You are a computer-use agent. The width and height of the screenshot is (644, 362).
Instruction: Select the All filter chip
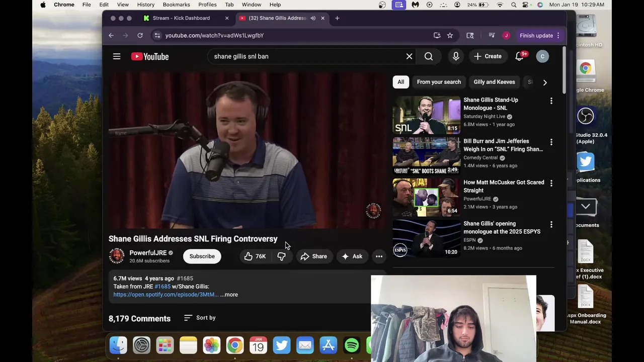tap(400, 82)
